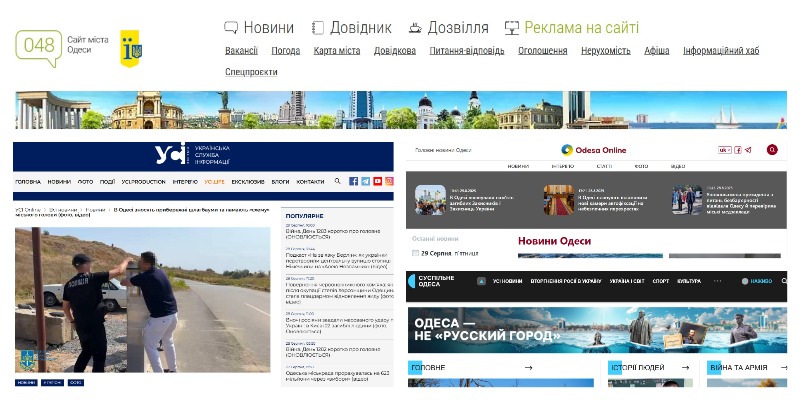Click the red search icon on Odesa Online
800x400 pixels.
(772, 150)
